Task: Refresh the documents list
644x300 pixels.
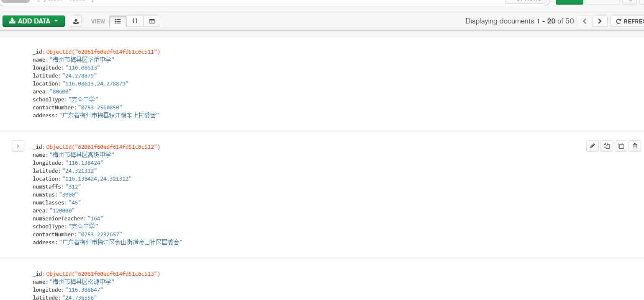Action: pyautogui.click(x=628, y=21)
